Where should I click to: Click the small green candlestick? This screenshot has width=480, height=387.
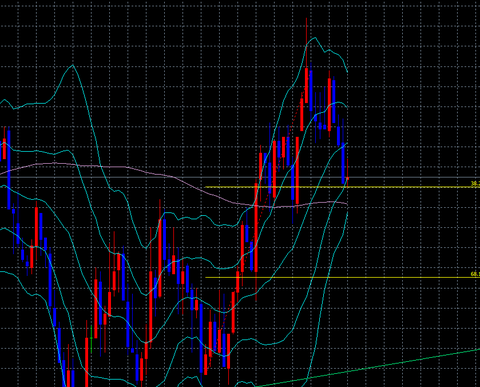(x=91, y=337)
